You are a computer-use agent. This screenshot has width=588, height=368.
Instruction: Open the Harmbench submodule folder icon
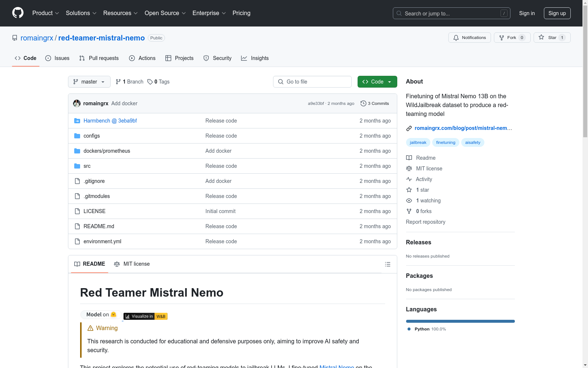[x=77, y=121]
